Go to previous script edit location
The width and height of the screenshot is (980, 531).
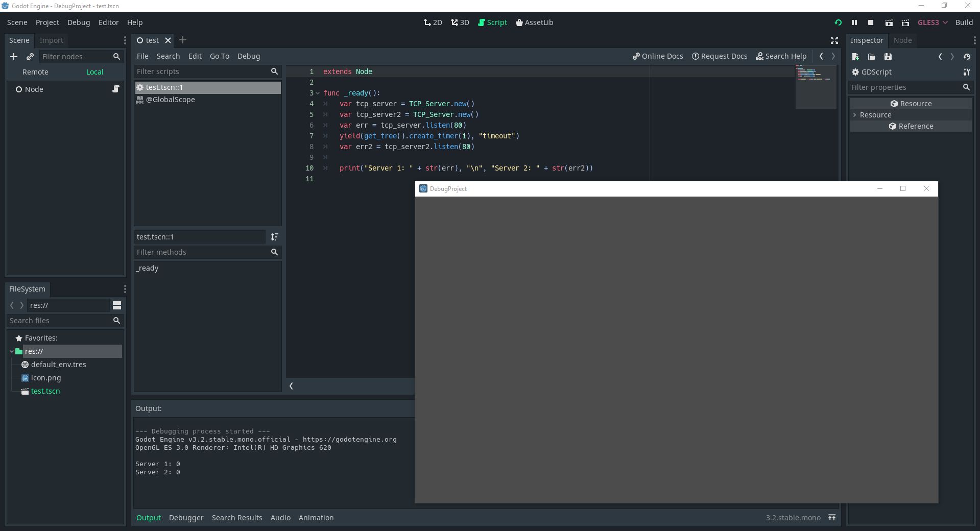click(x=821, y=56)
